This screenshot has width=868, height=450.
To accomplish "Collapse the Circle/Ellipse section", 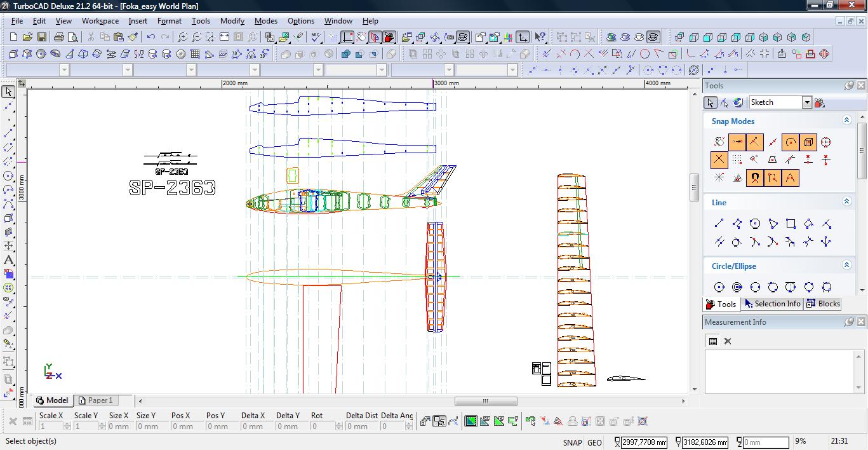I will pyautogui.click(x=846, y=265).
